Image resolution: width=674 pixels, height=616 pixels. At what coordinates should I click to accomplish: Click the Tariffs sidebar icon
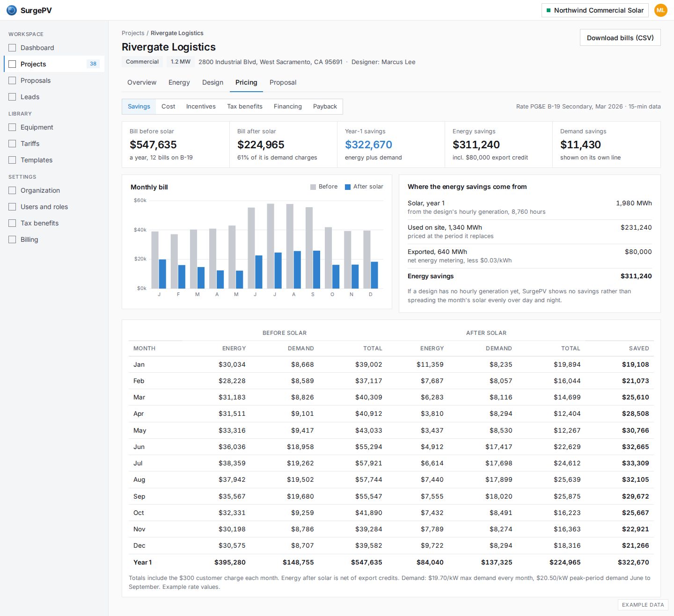12,144
